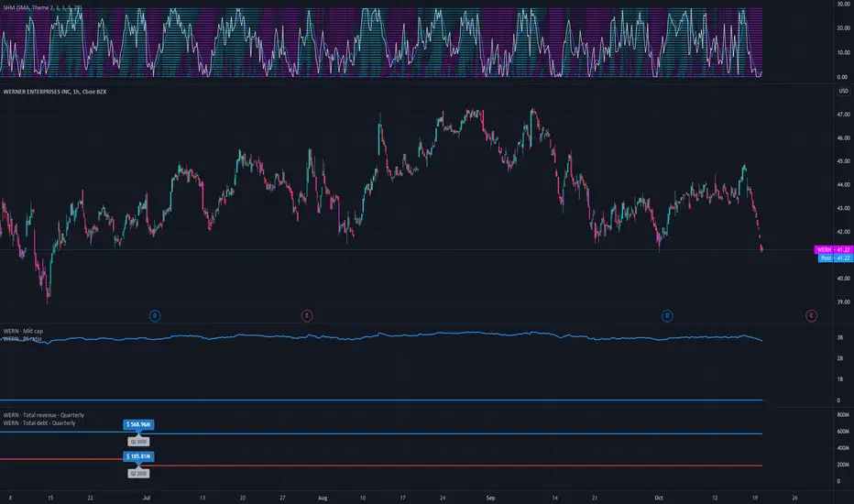Open the USD currency selector
854x504 pixels.
843,91
